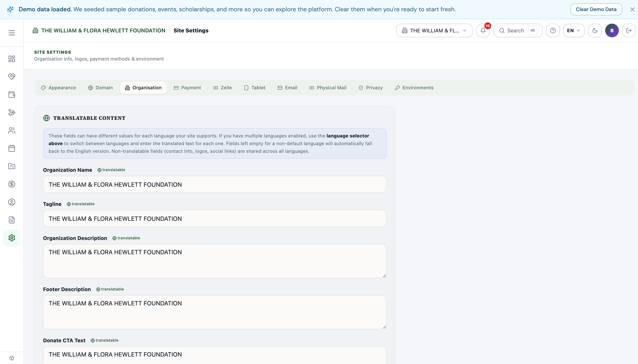Open the heart handshake donations icon
The image size is (638, 364).
pyautogui.click(x=12, y=77)
